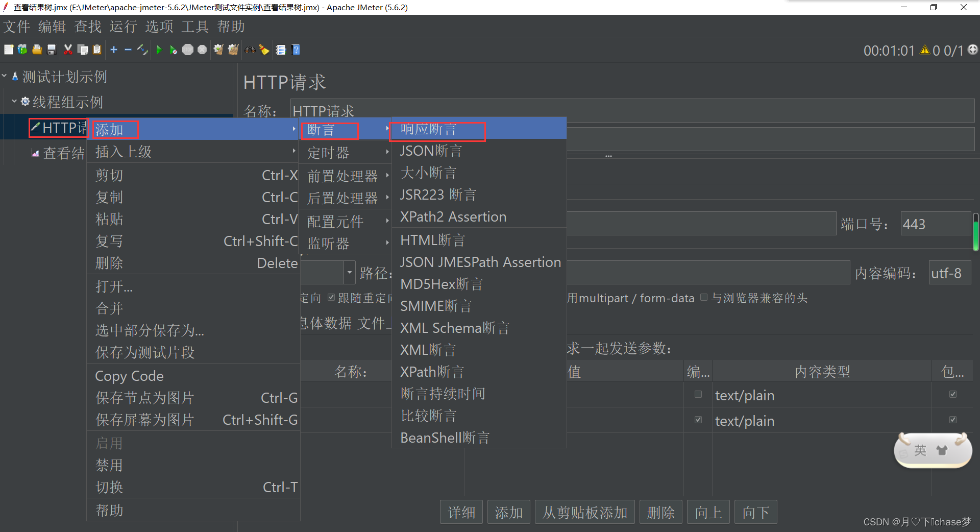Click the 英 language toggle on the IME widget

coord(920,450)
